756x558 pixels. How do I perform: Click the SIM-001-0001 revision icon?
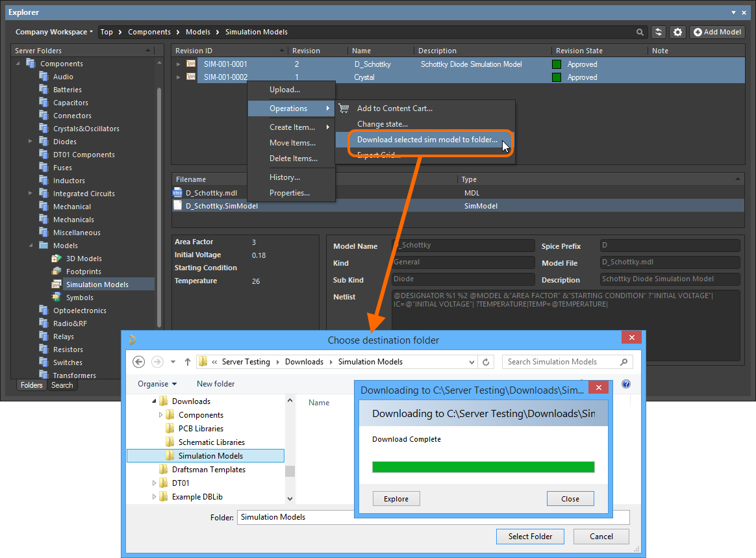click(191, 64)
